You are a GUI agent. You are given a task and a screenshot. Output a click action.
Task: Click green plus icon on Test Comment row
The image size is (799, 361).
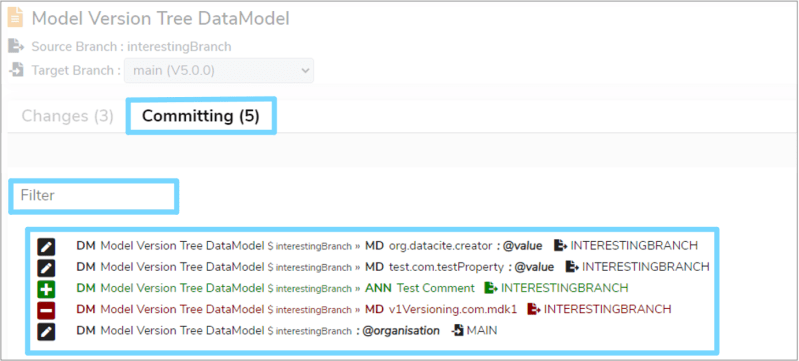pos(46,289)
